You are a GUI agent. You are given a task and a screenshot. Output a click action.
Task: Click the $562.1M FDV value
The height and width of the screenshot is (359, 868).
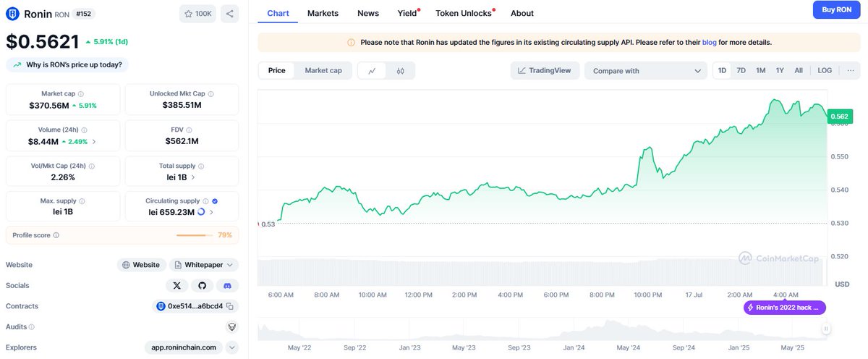click(x=182, y=141)
